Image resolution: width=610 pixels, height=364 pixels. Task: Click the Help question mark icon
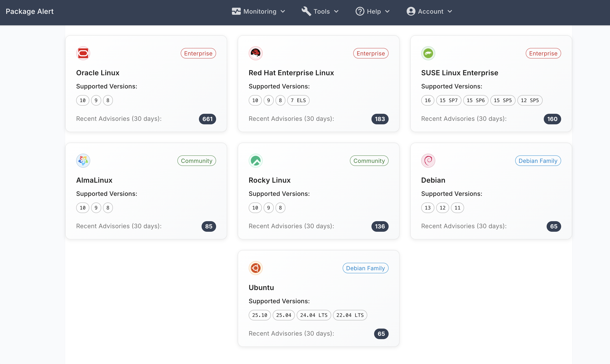click(x=360, y=11)
